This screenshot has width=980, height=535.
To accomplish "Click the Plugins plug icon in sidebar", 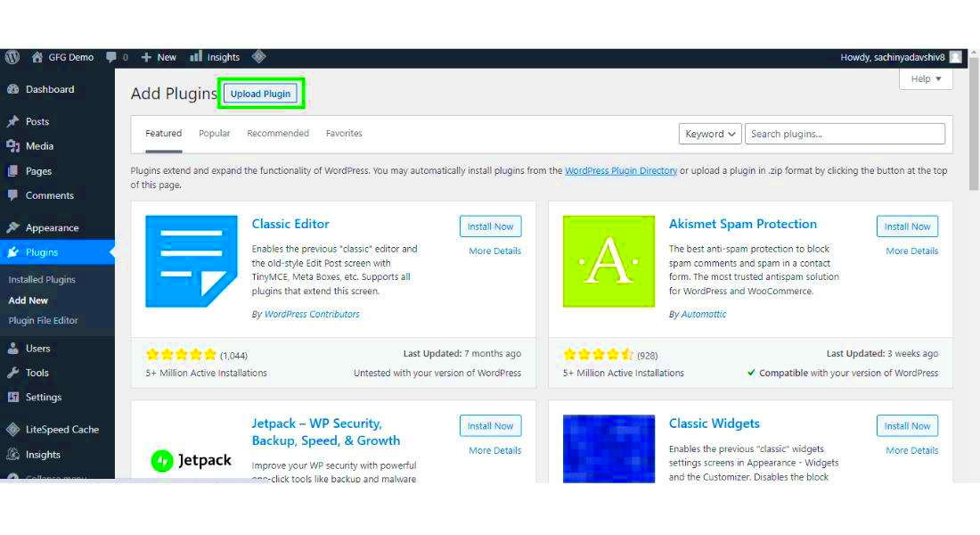I will tap(13, 252).
